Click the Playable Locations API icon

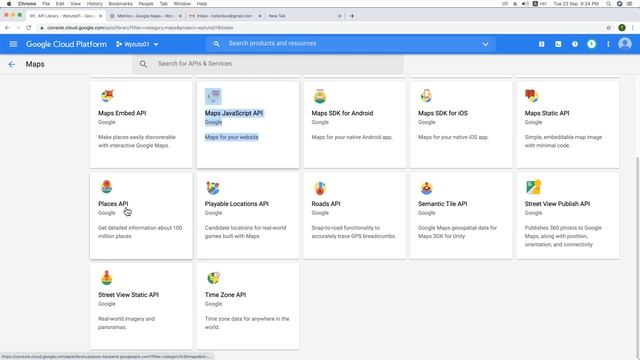pyautogui.click(x=213, y=188)
